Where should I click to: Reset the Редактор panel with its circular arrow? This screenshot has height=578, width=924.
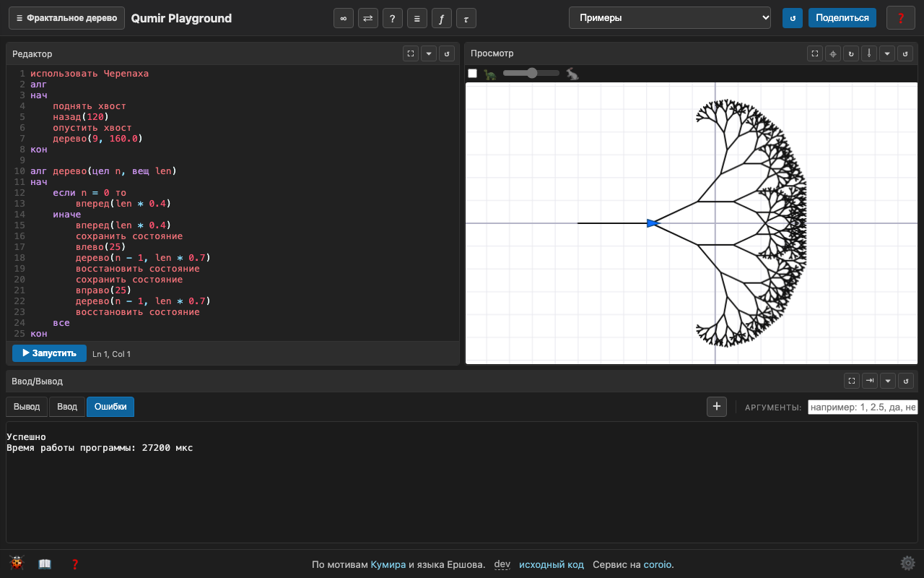click(x=447, y=53)
